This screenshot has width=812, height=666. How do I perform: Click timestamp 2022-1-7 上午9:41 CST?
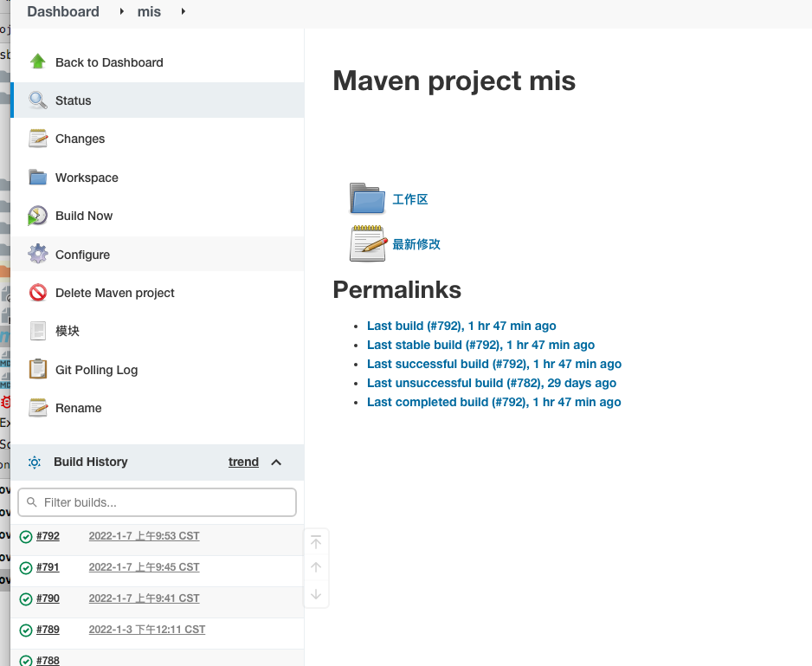click(144, 598)
